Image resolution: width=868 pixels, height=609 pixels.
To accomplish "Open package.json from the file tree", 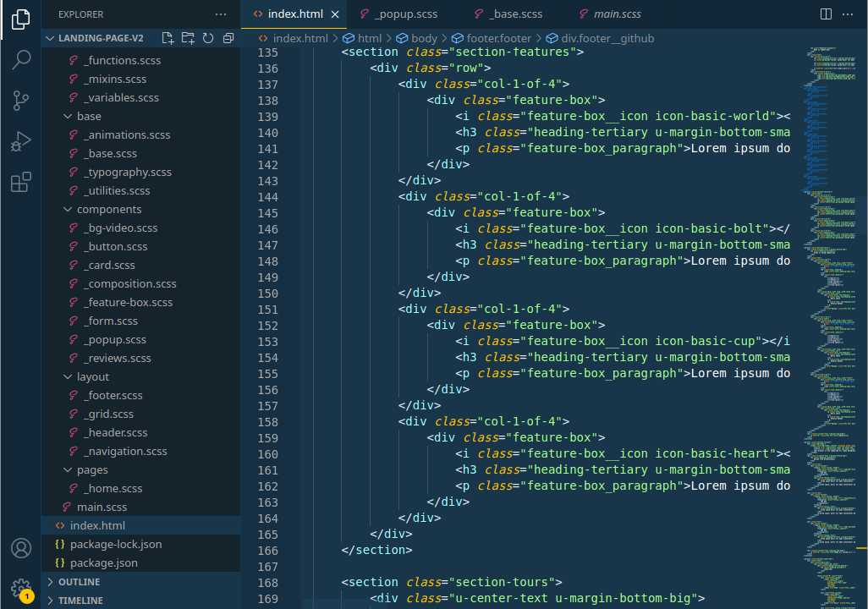I will (x=141, y=563).
